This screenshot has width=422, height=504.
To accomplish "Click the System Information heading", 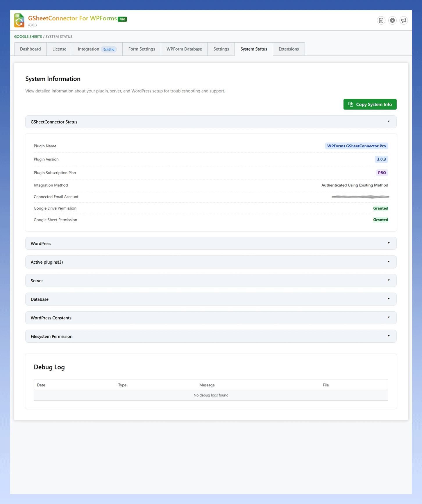I will (53, 79).
